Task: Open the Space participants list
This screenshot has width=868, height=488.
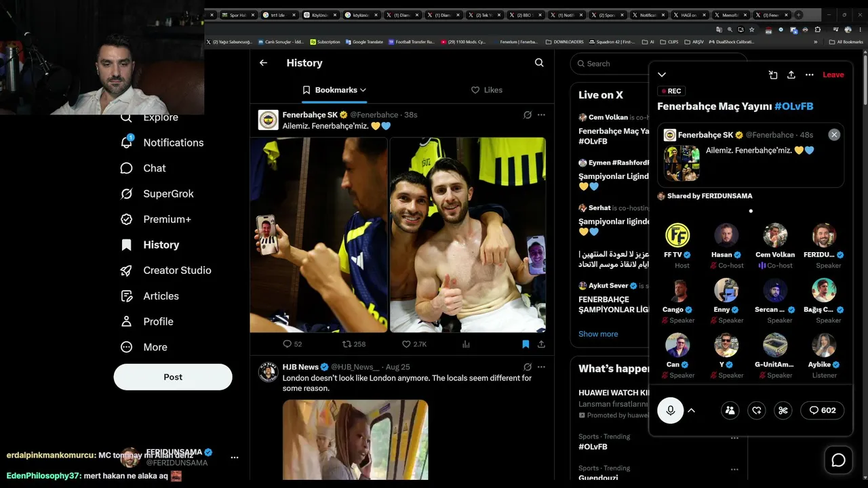Action: pos(730,410)
